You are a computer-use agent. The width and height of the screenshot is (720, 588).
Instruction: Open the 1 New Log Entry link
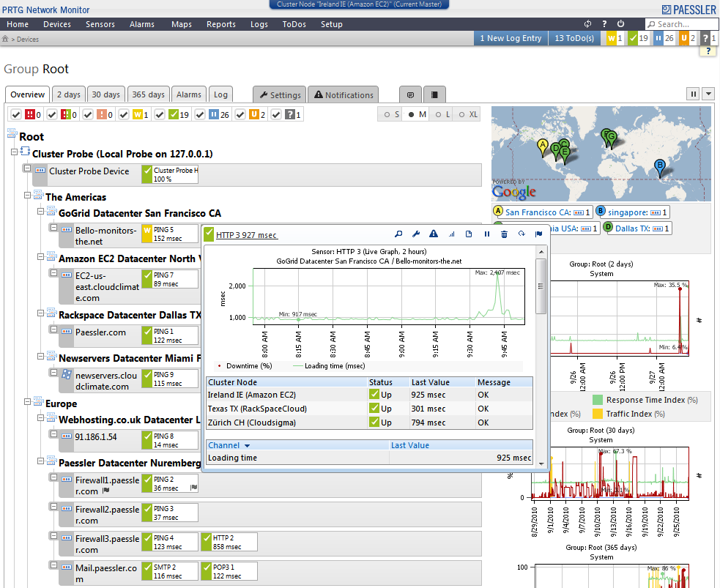[x=511, y=38]
